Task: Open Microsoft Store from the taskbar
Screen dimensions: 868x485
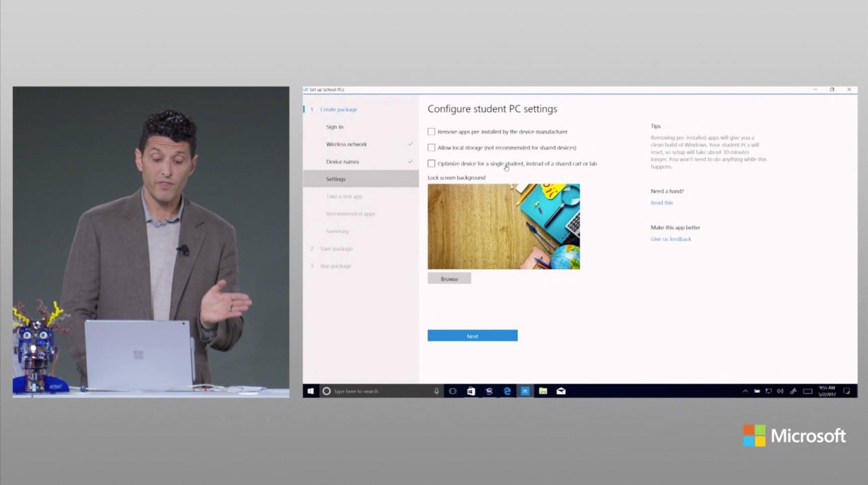Action: click(x=471, y=391)
